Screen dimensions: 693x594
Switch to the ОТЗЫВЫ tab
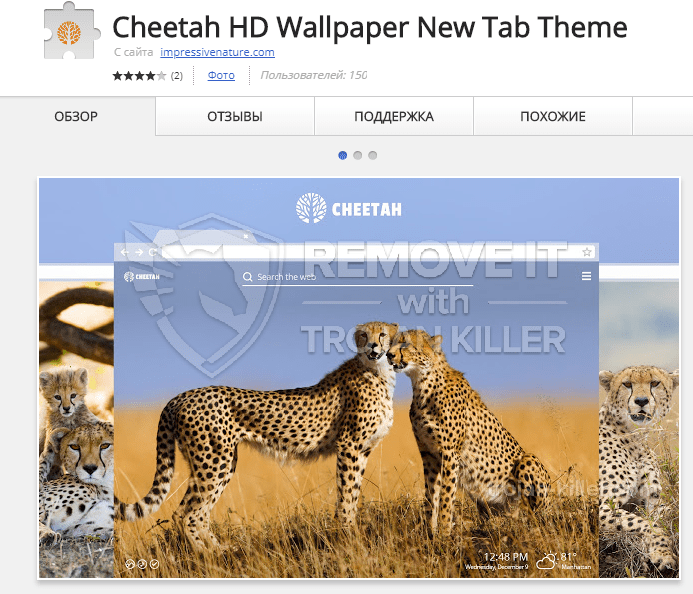point(235,116)
